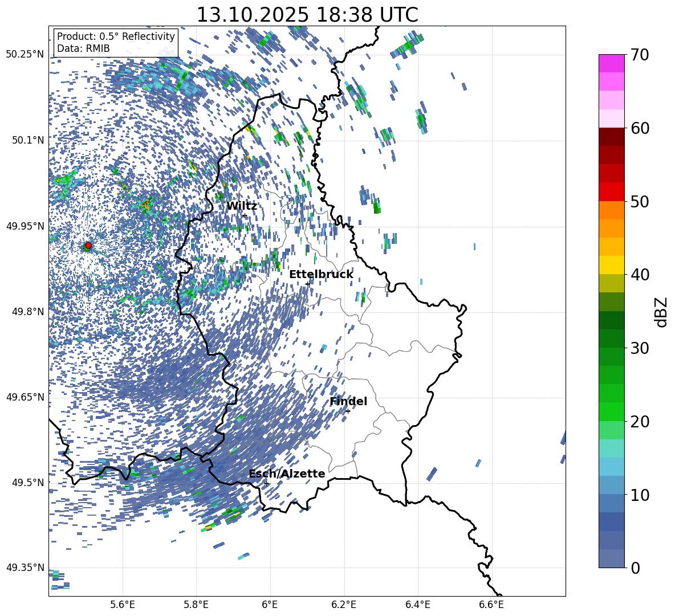Click the 0 dBZ colorbar label

635,568
